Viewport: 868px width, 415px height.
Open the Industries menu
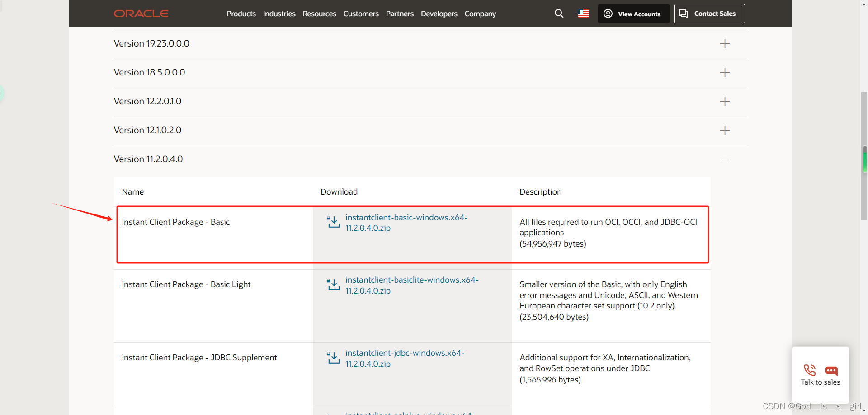(x=279, y=14)
